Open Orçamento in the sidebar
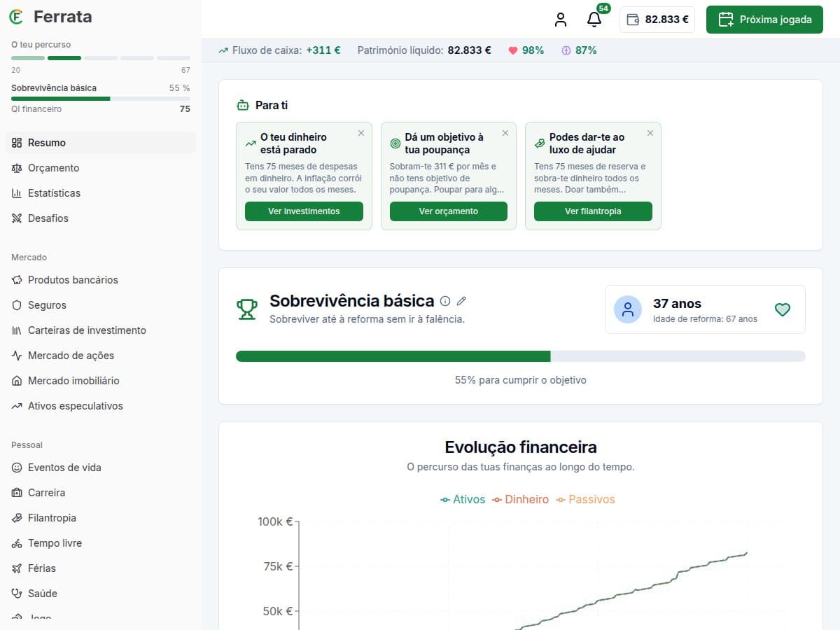Screen dimensions: 840x630 tap(101, 168)
